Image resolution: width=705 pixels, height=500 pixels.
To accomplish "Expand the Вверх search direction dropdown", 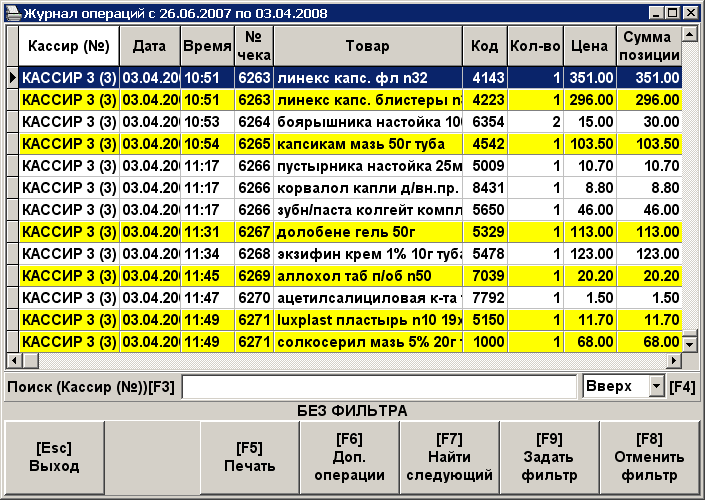I will click(x=656, y=386).
